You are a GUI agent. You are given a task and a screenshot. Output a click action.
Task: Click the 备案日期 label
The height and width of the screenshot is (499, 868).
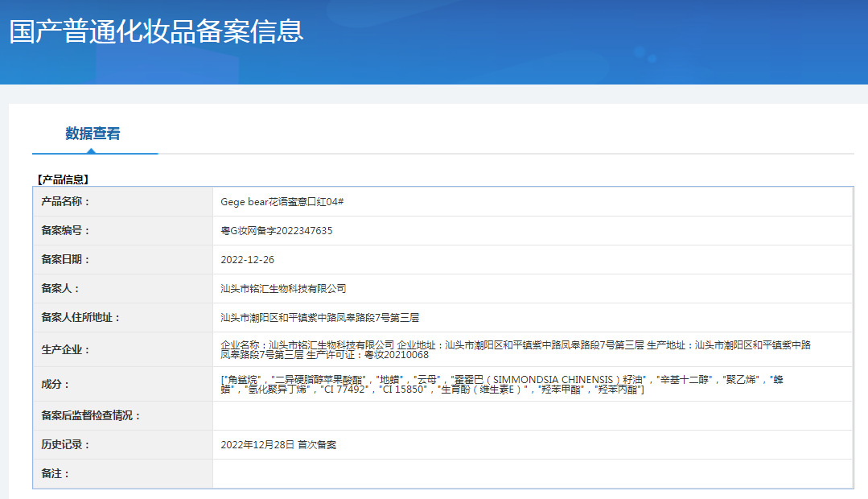click(65, 259)
